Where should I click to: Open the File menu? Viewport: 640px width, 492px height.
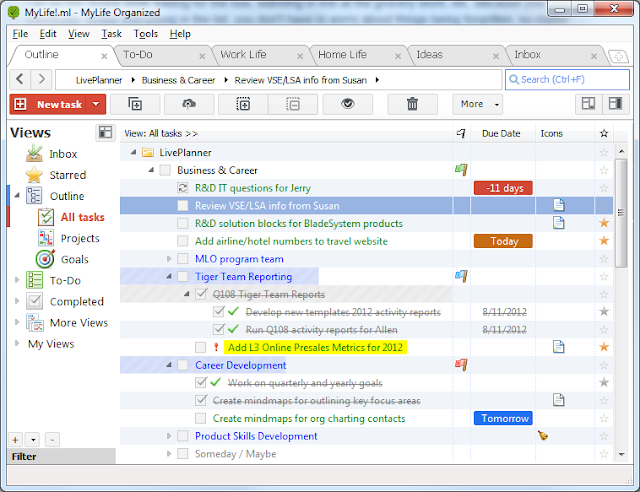click(x=20, y=34)
